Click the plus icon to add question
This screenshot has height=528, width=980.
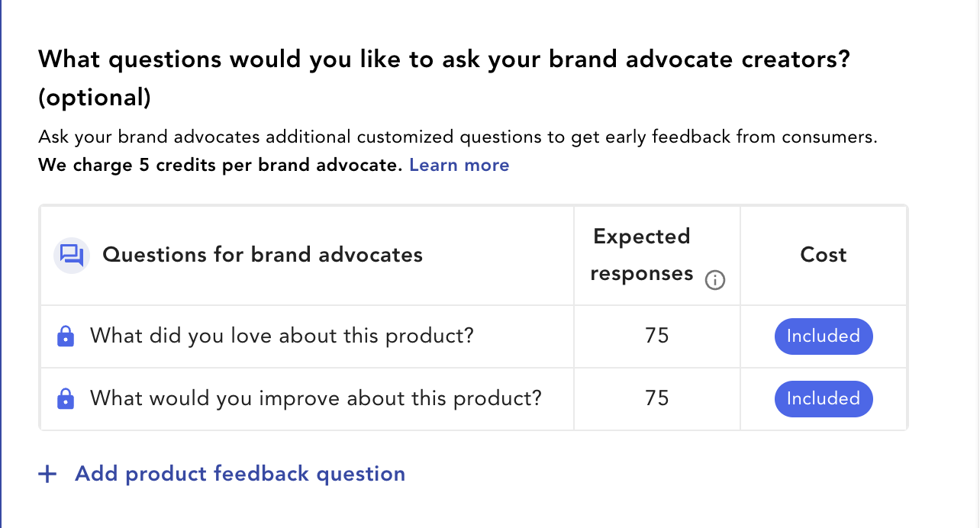point(47,475)
